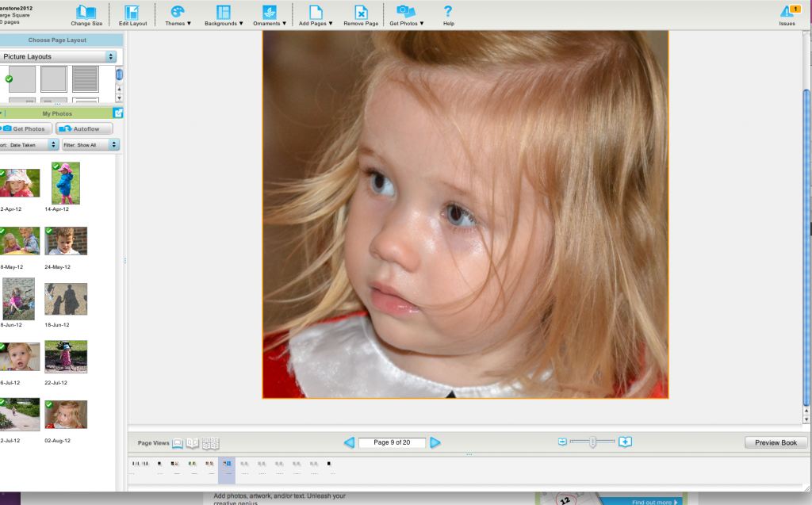This screenshot has height=505, width=812.
Task: Open the Add Pages menu
Action: tap(316, 15)
